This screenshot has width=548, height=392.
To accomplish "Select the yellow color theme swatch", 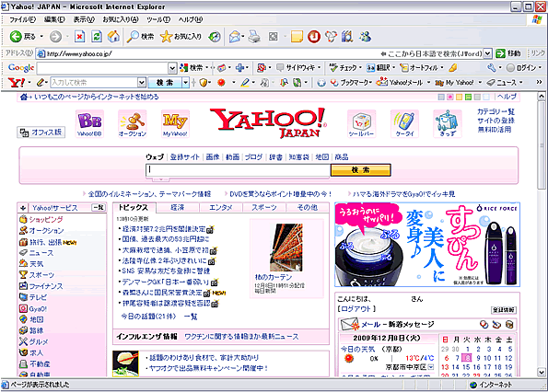I will point(460,97).
